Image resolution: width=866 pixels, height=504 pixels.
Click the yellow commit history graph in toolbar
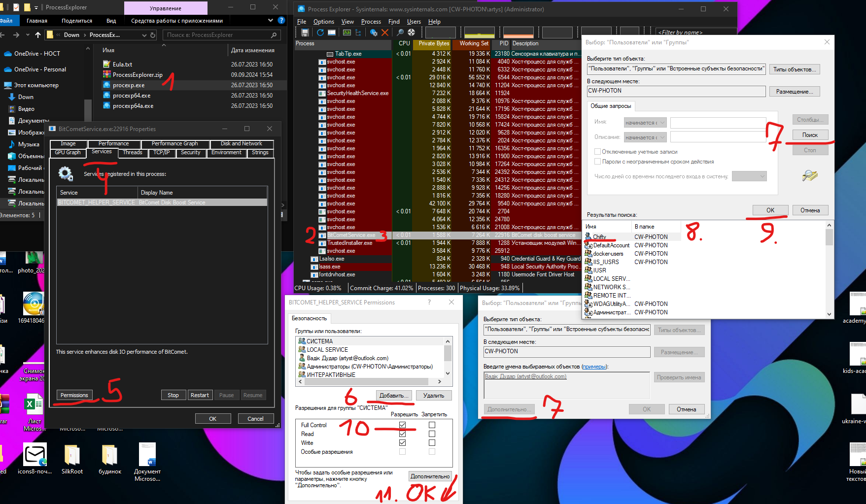point(479,33)
